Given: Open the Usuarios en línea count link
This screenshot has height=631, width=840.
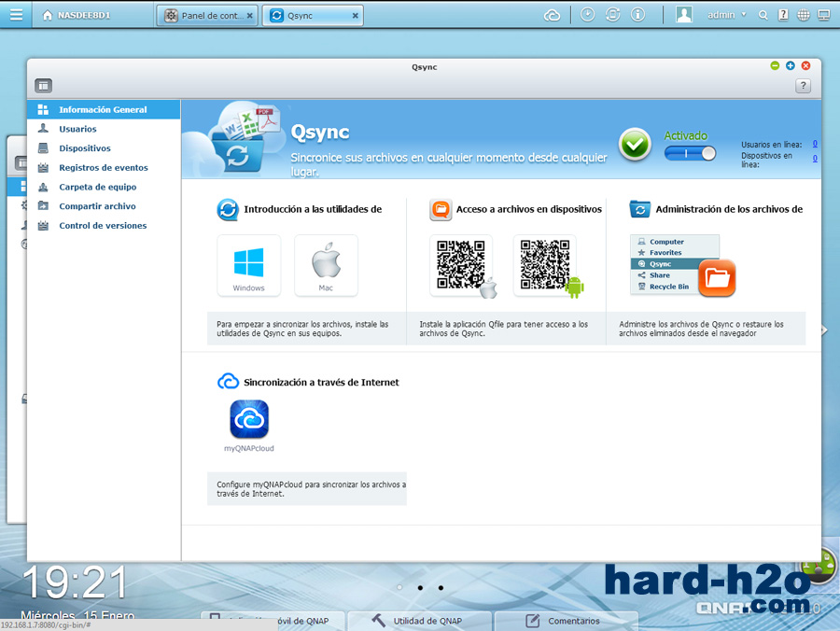Looking at the screenshot, I should point(815,144).
